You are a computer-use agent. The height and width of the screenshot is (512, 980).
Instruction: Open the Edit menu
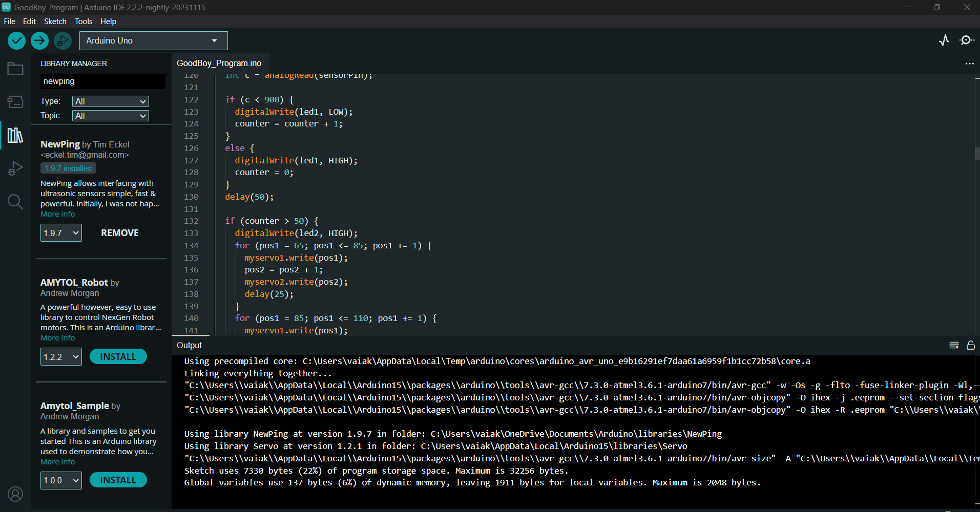[x=29, y=22]
